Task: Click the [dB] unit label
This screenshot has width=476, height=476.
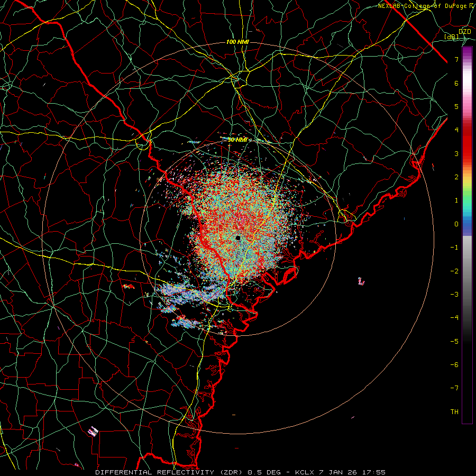Action: [452, 36]
